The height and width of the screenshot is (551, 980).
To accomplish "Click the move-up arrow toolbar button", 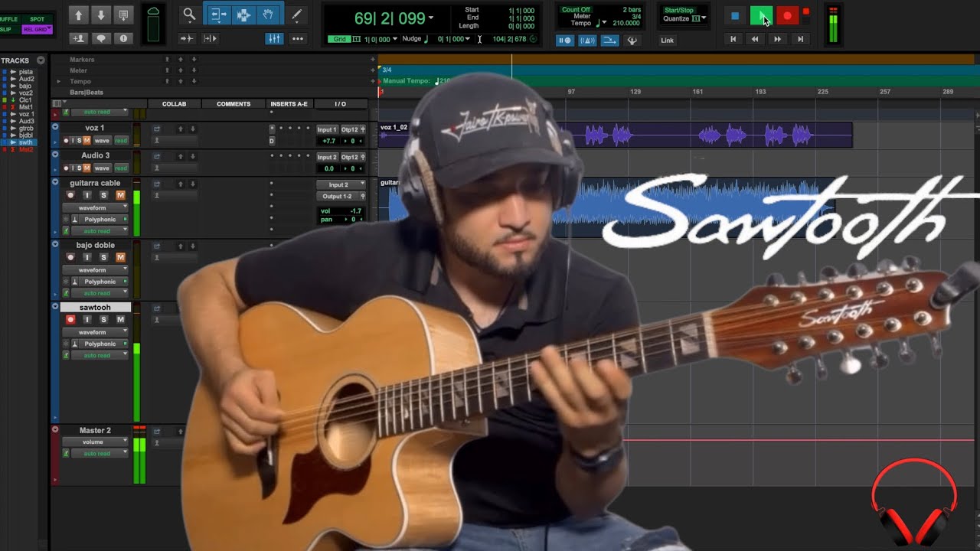I will (78, 15).
